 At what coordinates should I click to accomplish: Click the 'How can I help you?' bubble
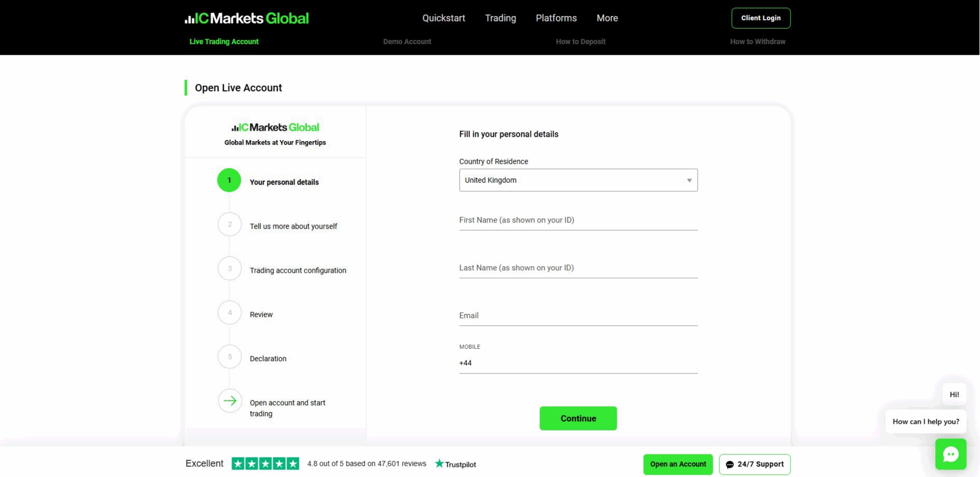[925, 421]
